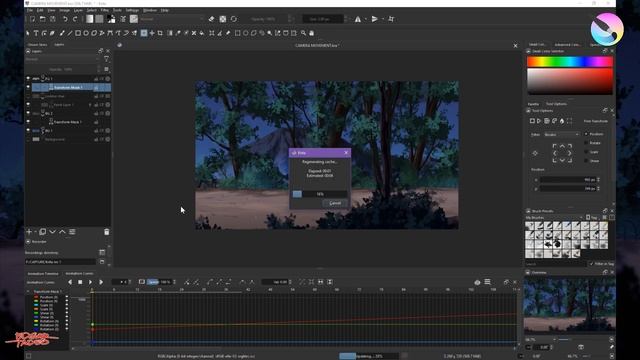This screenshot has width=640, height=360.
Task: Add a new layer with the plus icon
Action: point(29,232)
